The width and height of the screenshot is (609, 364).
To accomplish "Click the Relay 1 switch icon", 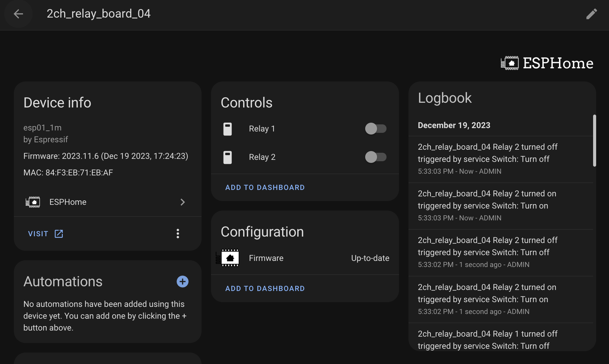I will tap(228, 129).
